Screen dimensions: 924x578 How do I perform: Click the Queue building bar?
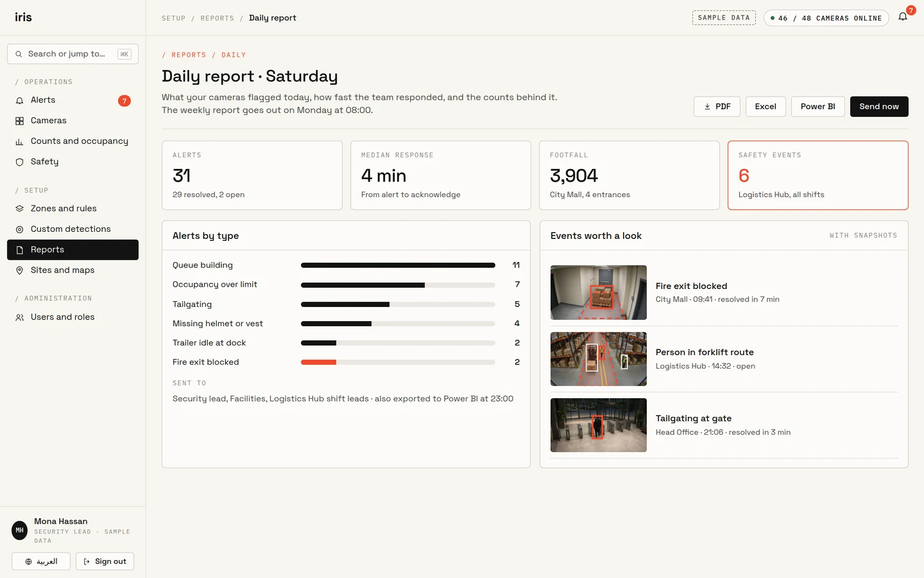point(398,265)
